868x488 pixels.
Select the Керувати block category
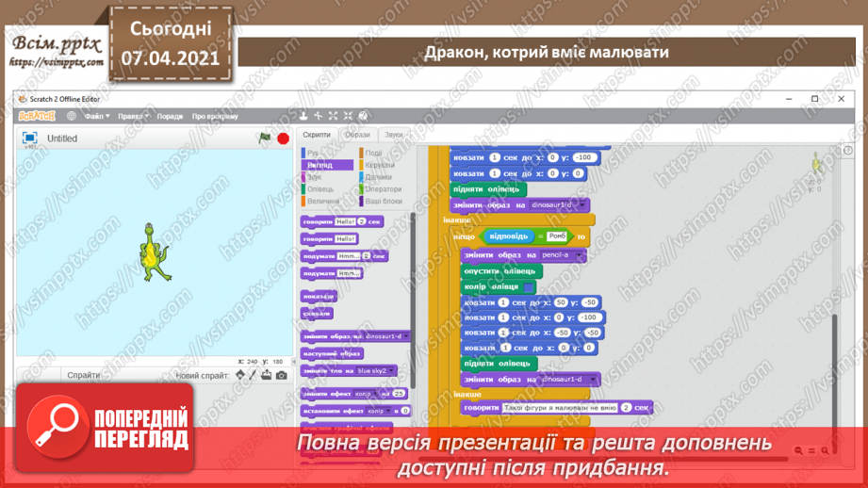click(382, 165)
